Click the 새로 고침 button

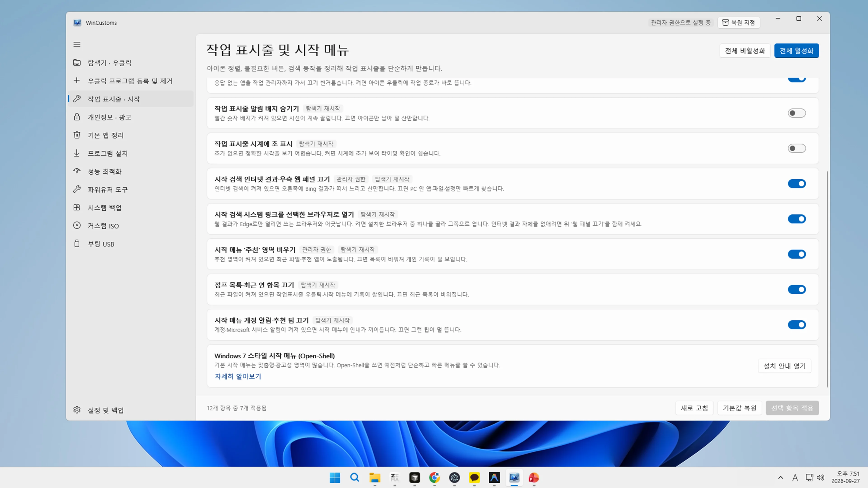click(694, 408)
